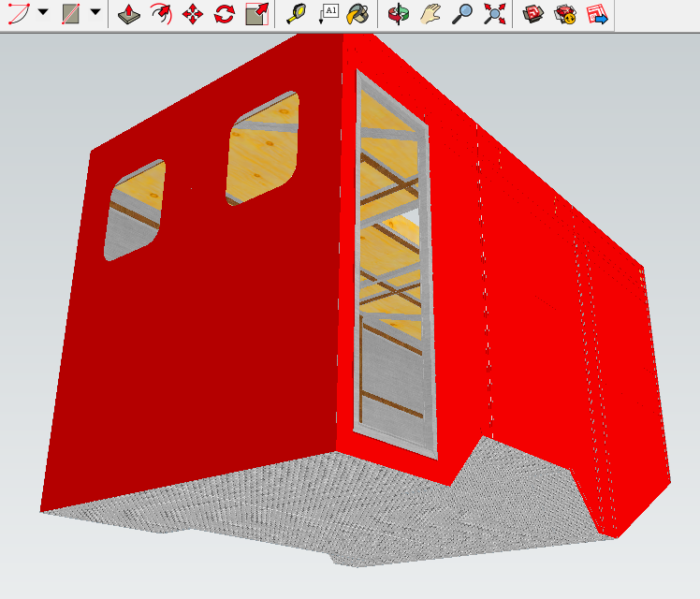Open the 3D Warehouse icon
The height and width of the screenshot is (599, 700).
coord(533,14)
